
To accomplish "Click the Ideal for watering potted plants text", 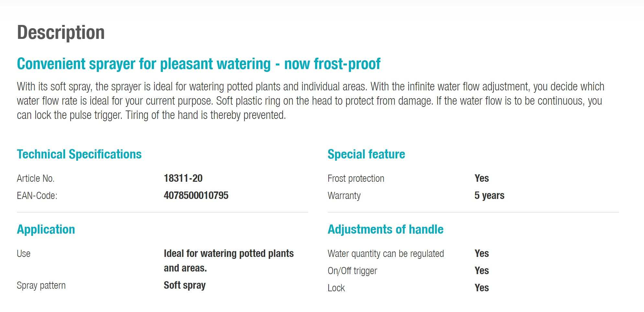I will pos(229,253).
